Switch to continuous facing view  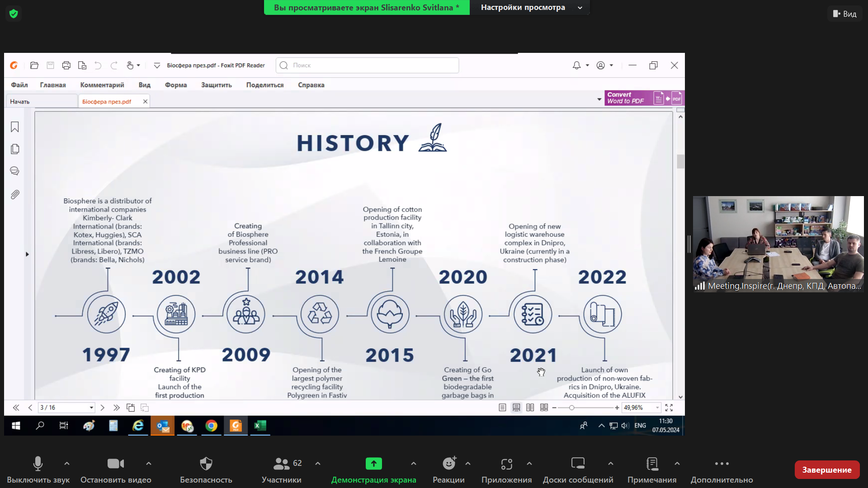[x=544, y=408]
